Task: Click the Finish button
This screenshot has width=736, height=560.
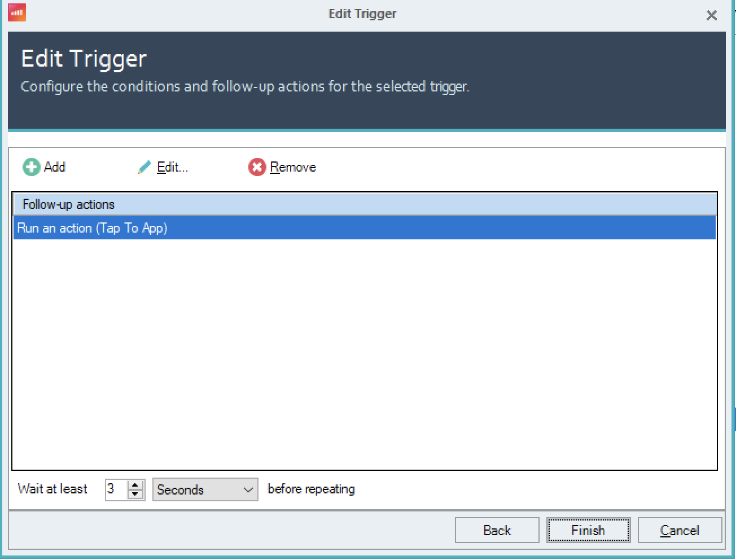Action: click(x=588, y=530)
